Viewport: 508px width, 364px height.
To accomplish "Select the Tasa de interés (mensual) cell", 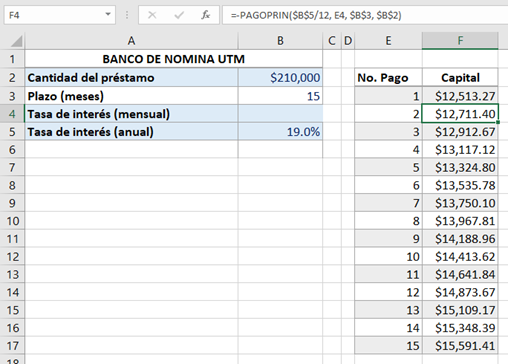I will click(131, 114).
